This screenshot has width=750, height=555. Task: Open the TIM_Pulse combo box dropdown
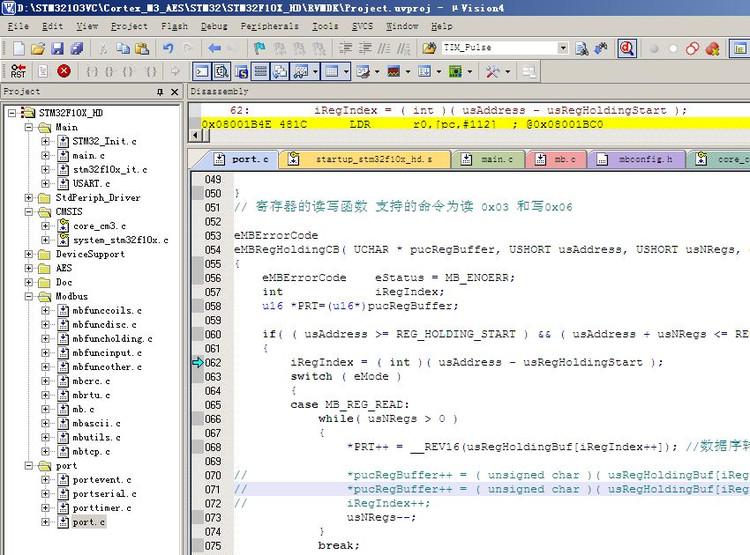563,48
